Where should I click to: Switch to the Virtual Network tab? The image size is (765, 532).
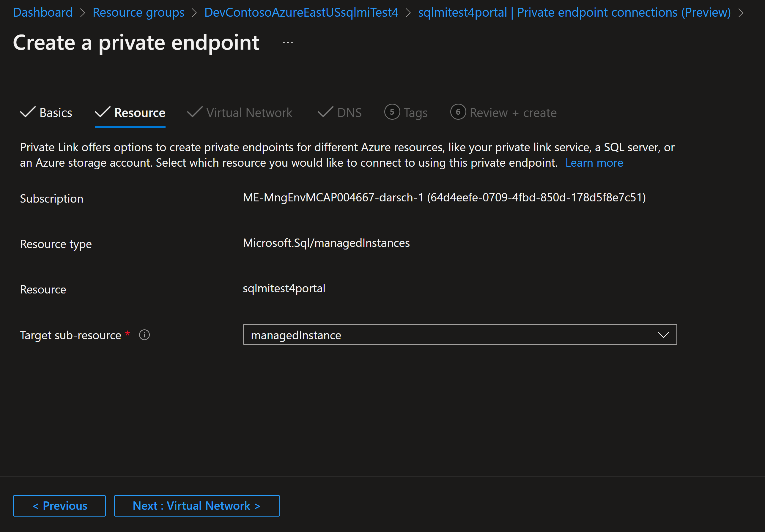[249, 113]
